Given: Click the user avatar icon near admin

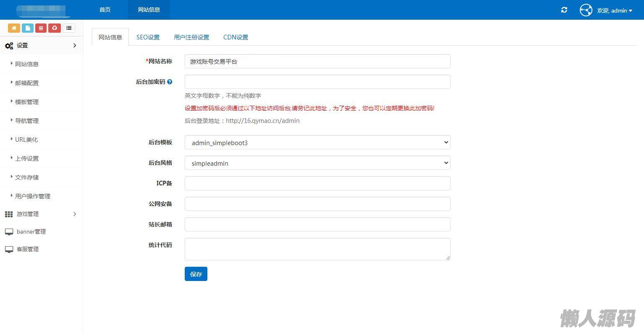Looking at the screenshot, I should coord(586,10).
